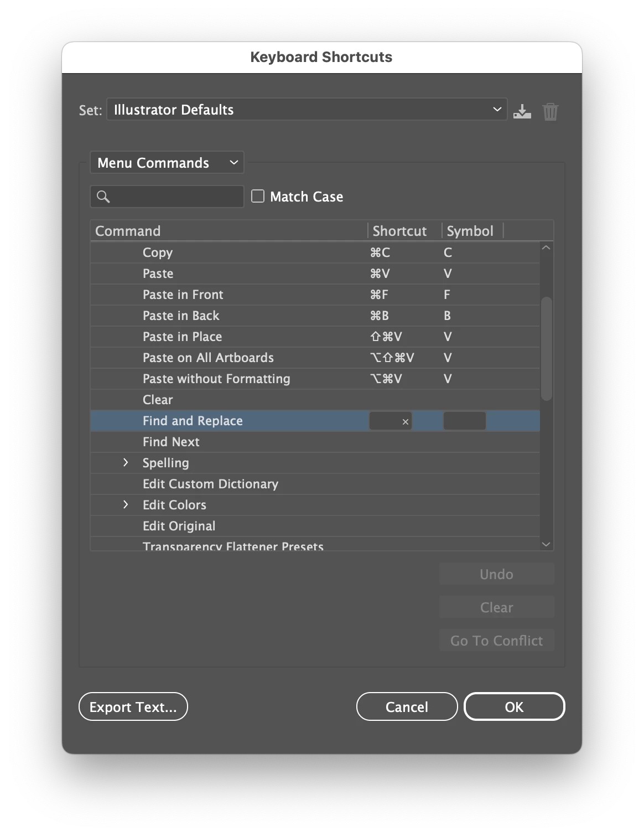Click the ⌘C shortcut cell for Copy
The width and height of the screenshot is (644, 836).
click(380, 252)
